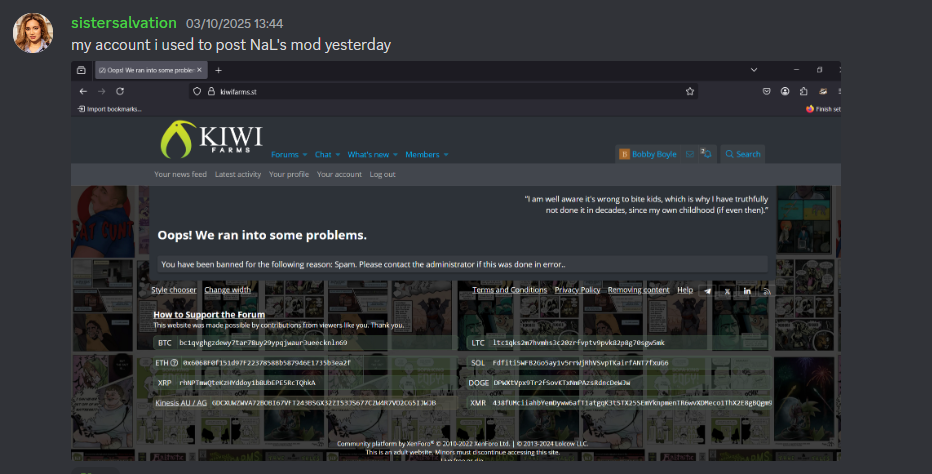Click the Help link in the footer
Screen dimensions: 932x474
pos(685,290)
